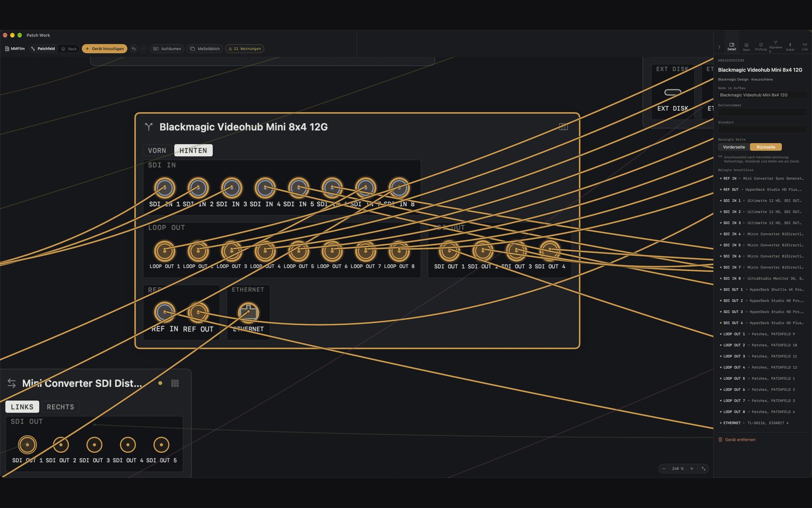The image size is (812, 508).
Task: Select the Videohub SDI OUT 4 port
Action: pos(550,251)
